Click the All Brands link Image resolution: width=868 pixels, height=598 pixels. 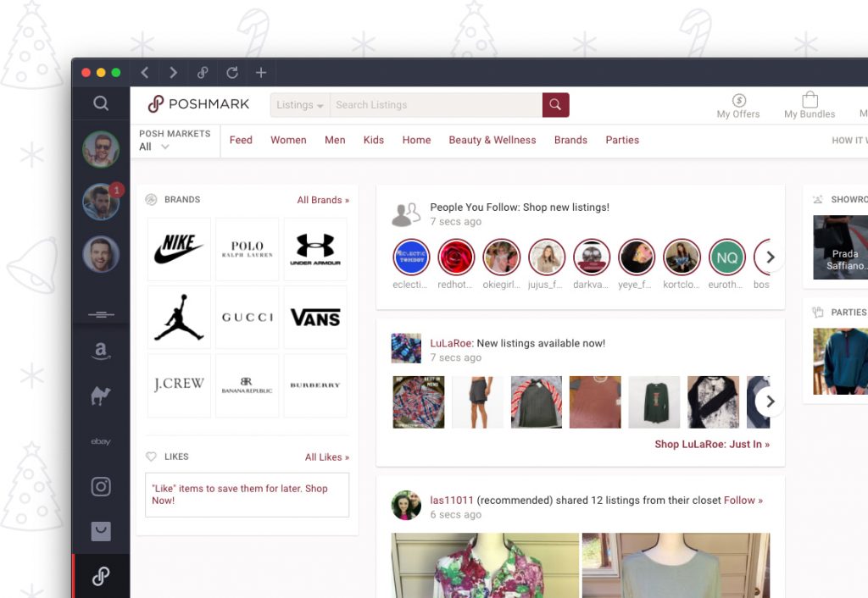[x=323, y=200]
